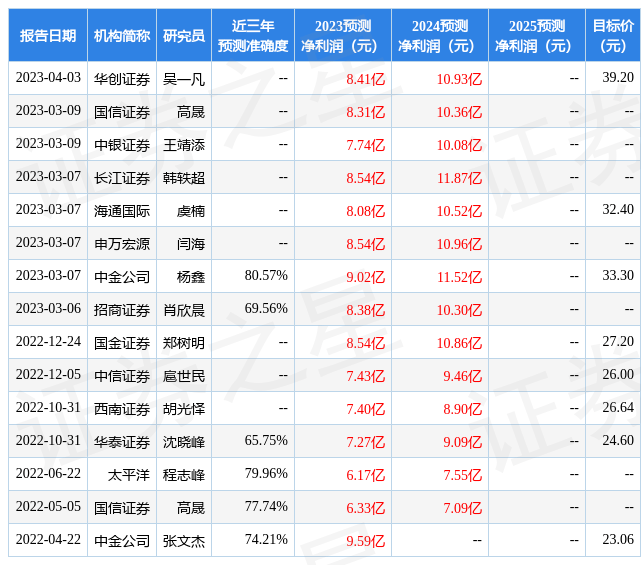
Task: Click researcher name 虞楠
Action: click(x=191, y=211)
